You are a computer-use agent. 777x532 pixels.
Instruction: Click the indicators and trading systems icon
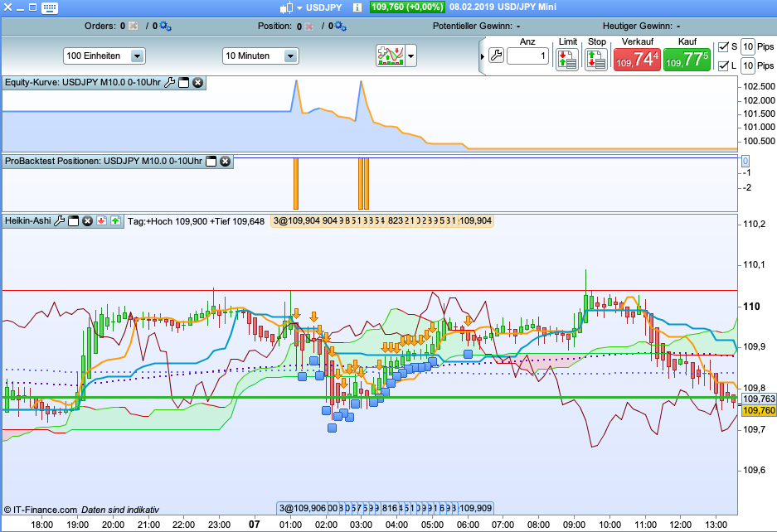click(x=391, y=56)
